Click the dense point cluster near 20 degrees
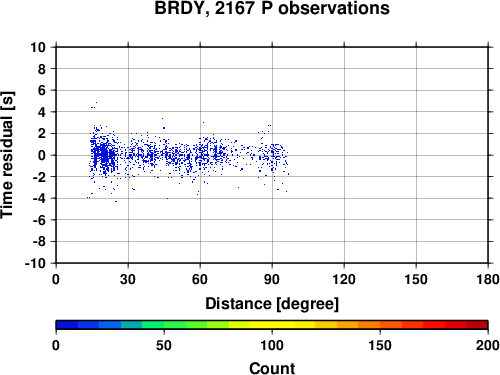This screenshot has height=375, width=500. (104, 155)
